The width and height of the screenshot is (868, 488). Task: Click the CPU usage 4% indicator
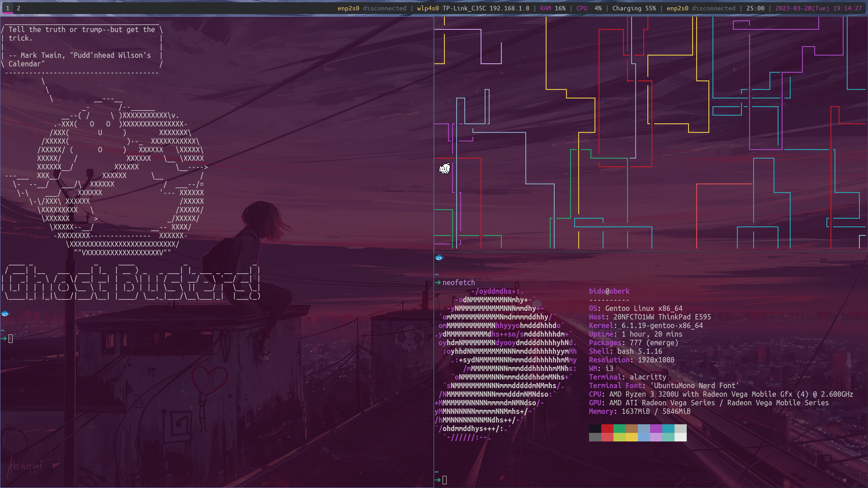pyautogui.click(x=589, y=8)
